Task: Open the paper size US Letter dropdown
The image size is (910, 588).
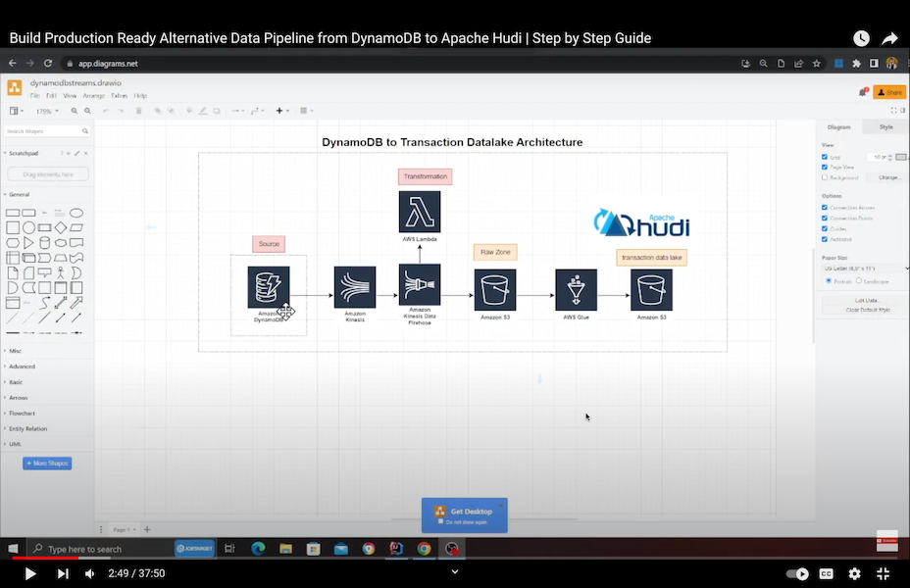Action: 862,268
